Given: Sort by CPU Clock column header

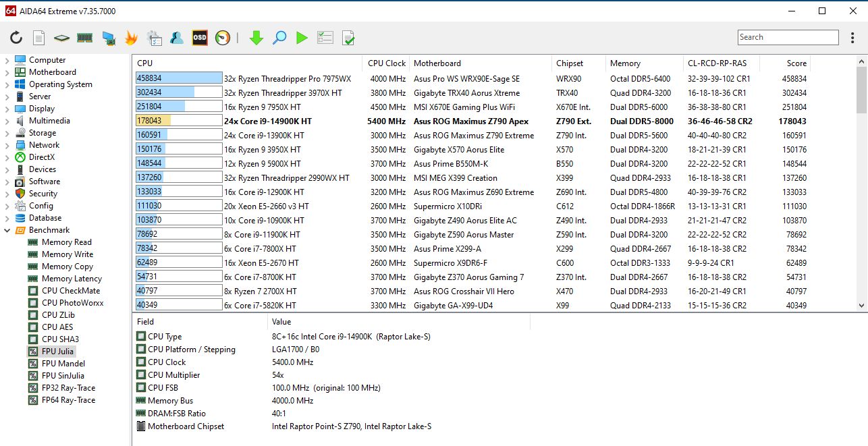Looking at the screenshot, I should tap(386, 63).
